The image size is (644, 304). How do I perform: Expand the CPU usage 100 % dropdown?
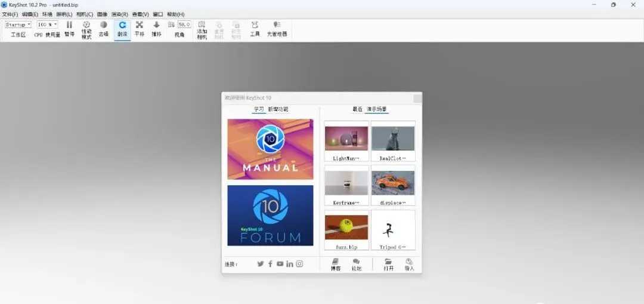click(x=47, y=24)
